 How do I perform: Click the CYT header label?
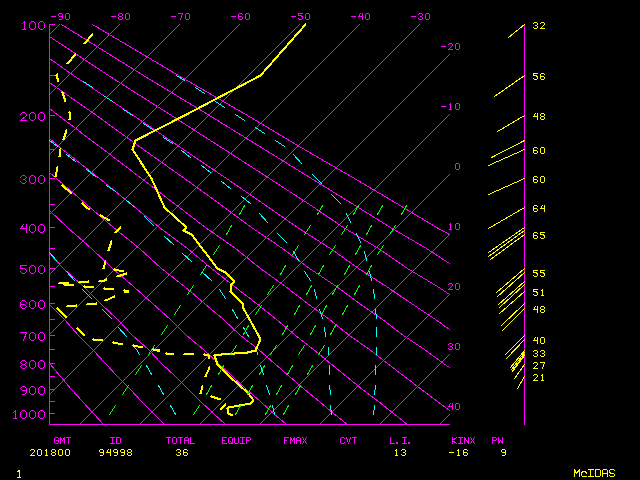coord(348,440)
